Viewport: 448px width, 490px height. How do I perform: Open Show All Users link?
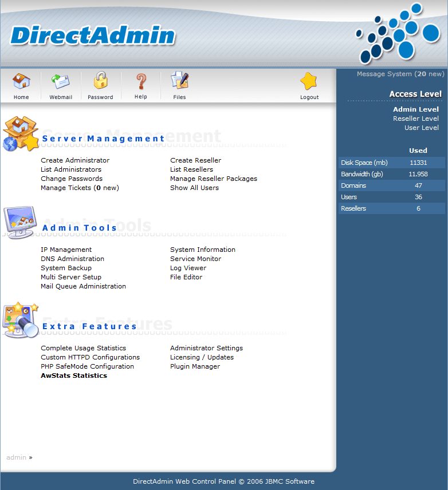pos(194,188)
